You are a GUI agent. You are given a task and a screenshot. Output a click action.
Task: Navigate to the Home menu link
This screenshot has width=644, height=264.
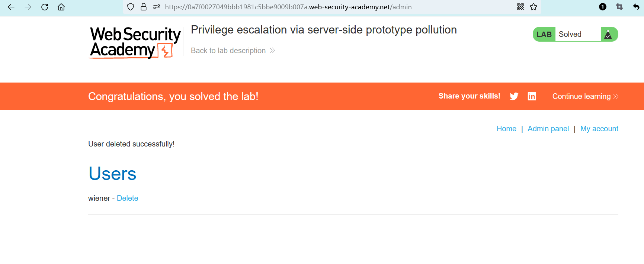pos(506,129)
